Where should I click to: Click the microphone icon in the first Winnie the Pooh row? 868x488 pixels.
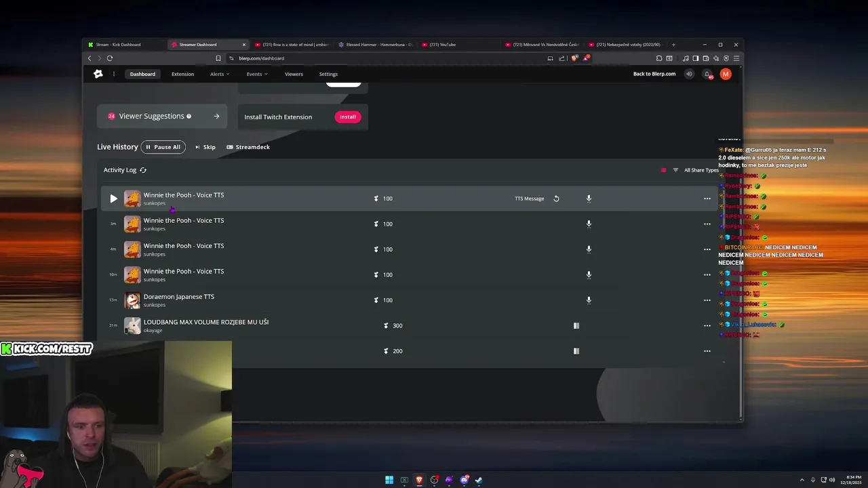click(x=589, y=199)
